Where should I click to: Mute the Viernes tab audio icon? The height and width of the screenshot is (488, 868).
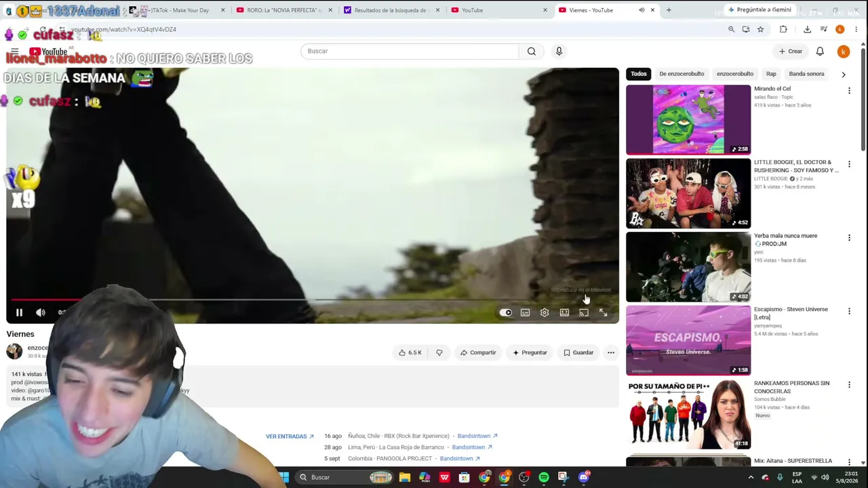point(642,10)
